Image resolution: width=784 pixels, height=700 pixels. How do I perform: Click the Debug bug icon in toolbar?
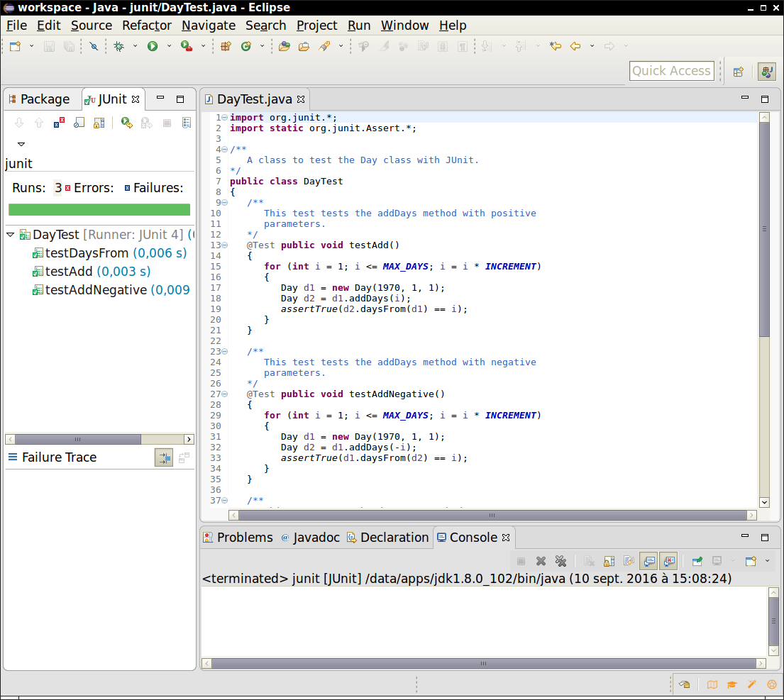tap(118, 46)
